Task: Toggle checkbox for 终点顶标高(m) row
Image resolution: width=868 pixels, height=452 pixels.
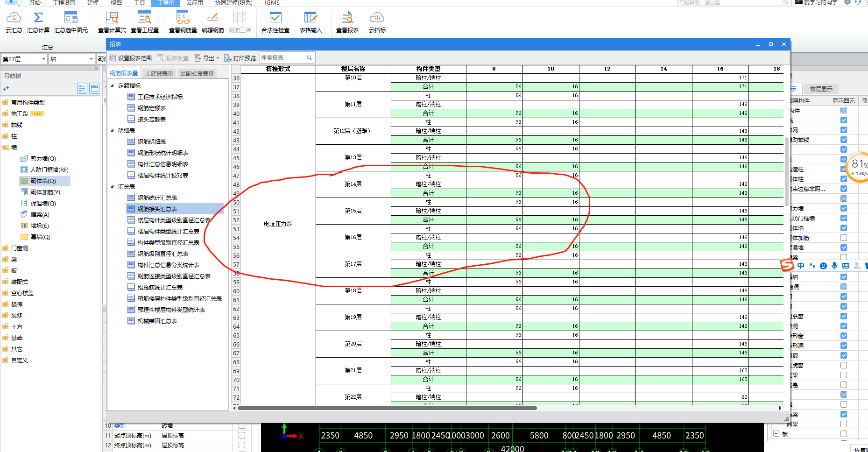Action: [x=242, y=445]
